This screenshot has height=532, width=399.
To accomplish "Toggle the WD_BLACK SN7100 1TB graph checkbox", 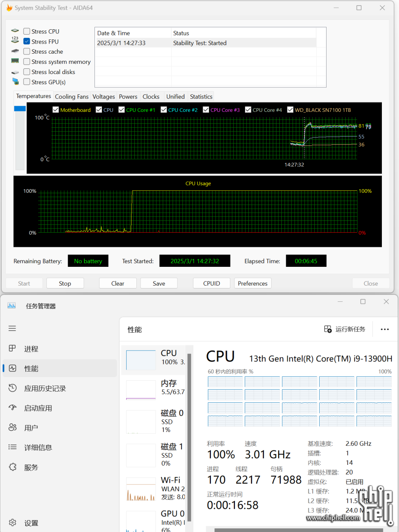I will [290, 110].
